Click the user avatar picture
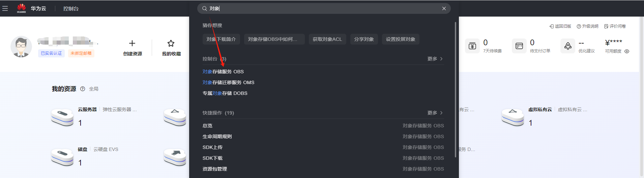This screenshot has width=644, height=178. (21, 47)
